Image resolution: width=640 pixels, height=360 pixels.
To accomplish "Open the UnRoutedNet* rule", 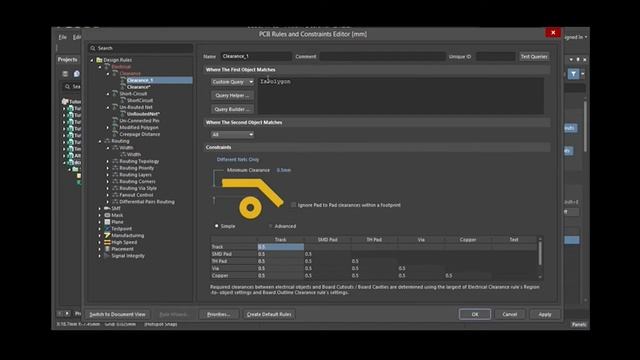I will (x=143, y=114).
